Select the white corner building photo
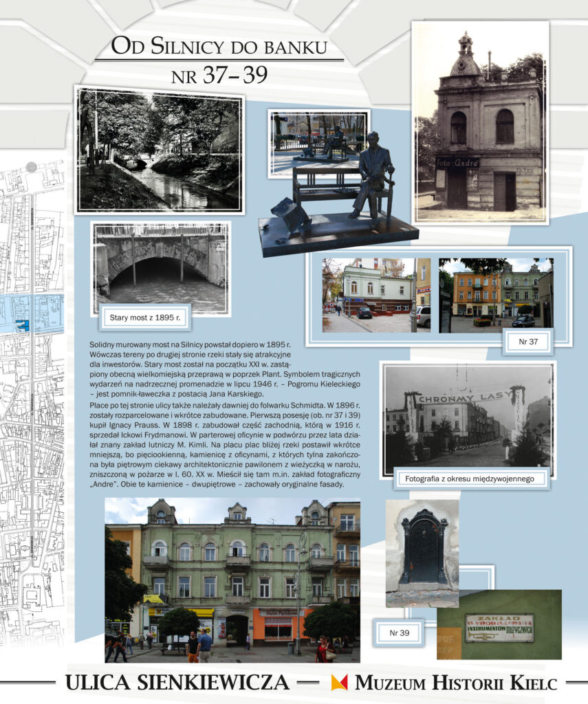Image resolution: width=588 pixels, height=704 pixels. 376,295
